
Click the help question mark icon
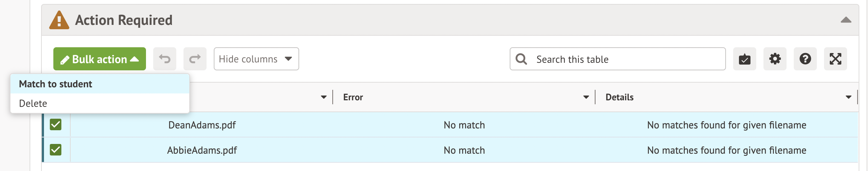(805, 59)
